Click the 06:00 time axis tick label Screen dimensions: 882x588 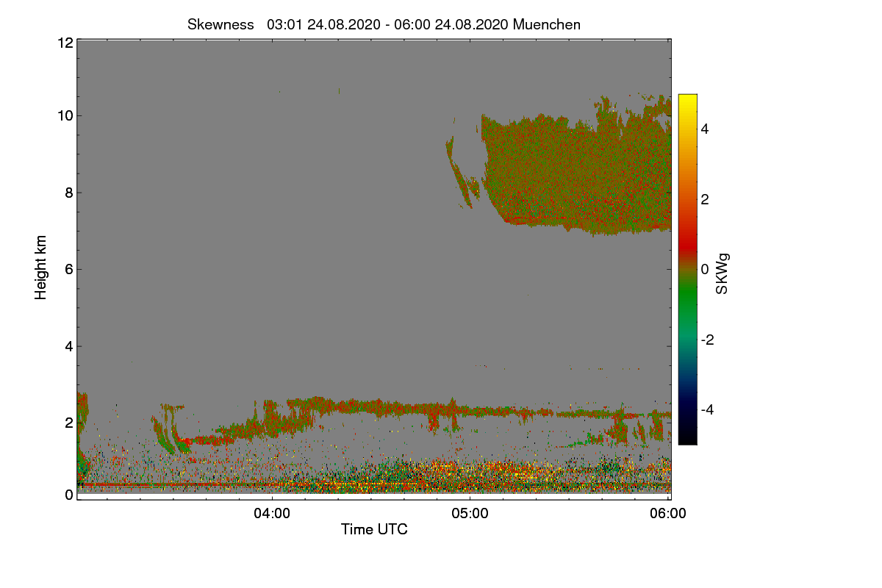click(669, 514)
